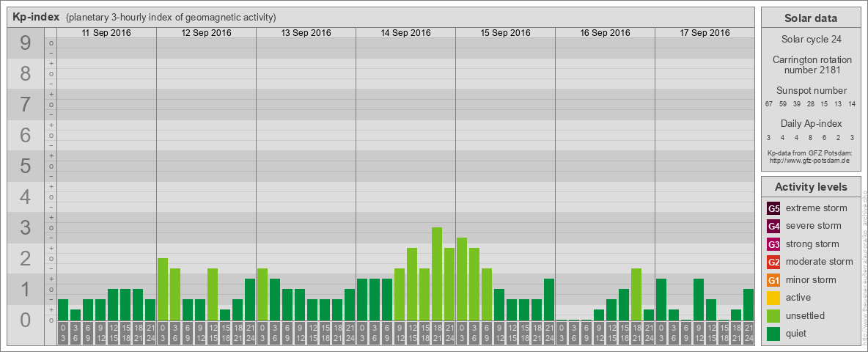
Task: Click the sunspot value 67
Action: point(769,104)
